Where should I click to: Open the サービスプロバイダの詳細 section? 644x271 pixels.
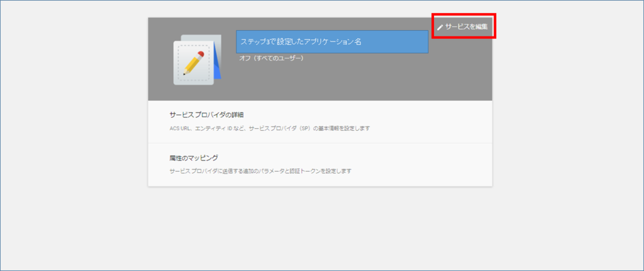[x=320, y=121]
